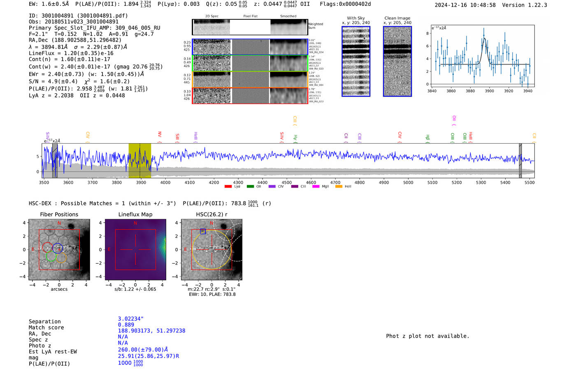
Task: Click the blue matched RA, Dec coordinates
Action: 151,331
